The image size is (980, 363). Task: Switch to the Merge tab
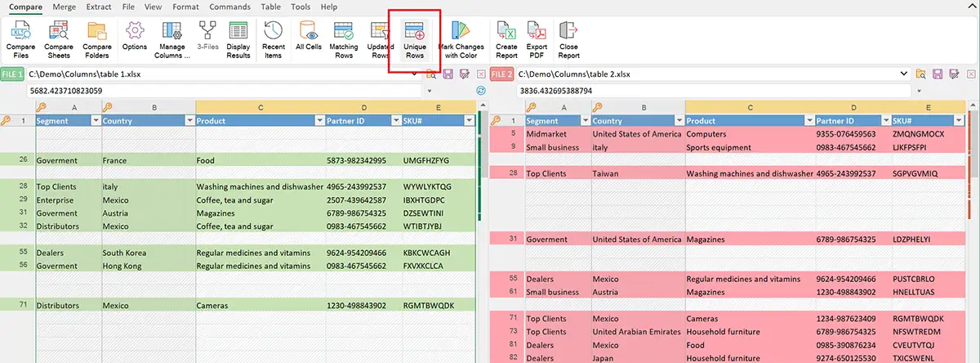coord(64,7)
